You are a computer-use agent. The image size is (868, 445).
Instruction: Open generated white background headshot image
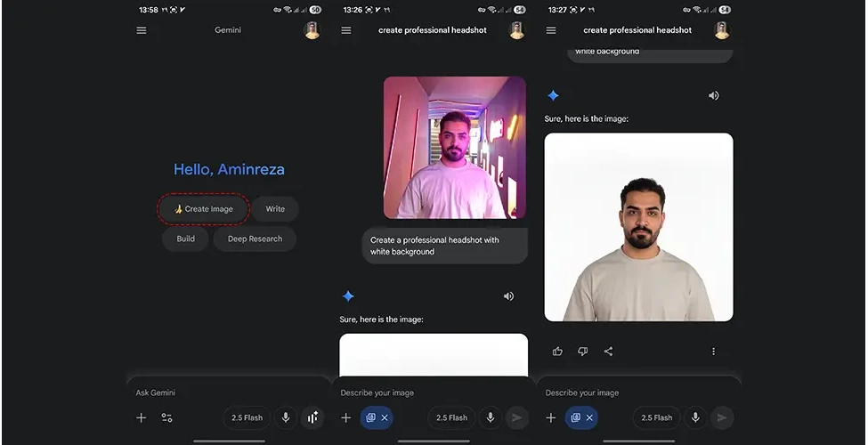point(639,227)
